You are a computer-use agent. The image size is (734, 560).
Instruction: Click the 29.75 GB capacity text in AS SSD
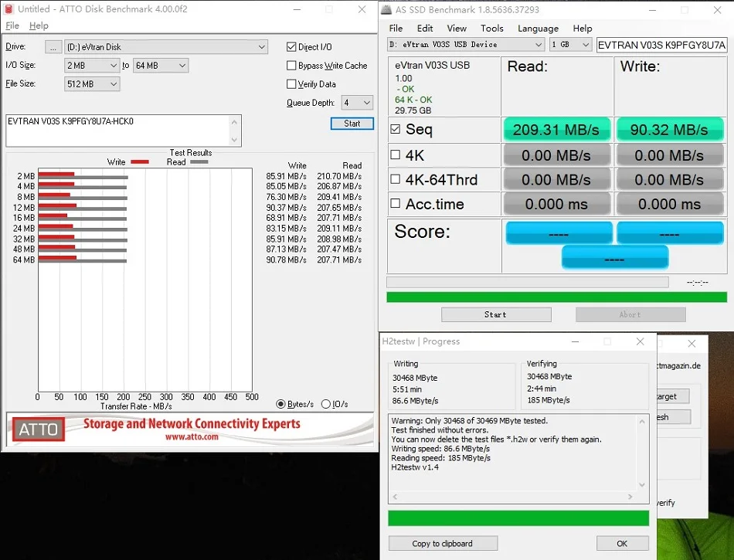(x=413, y=110)
